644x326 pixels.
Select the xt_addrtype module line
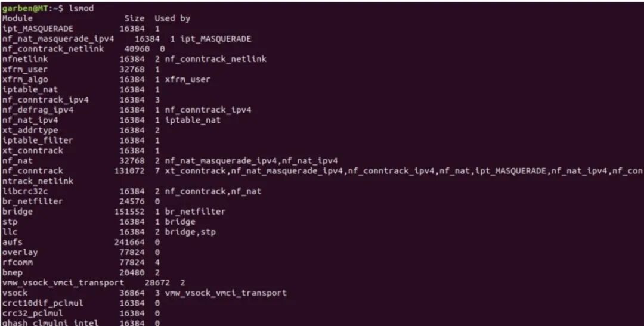[x=81, y=130]
